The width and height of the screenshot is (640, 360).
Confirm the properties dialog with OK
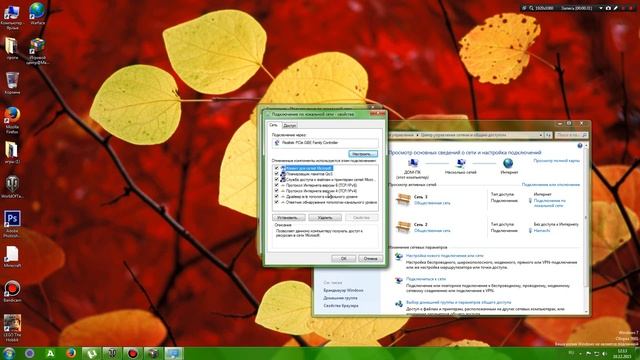pyautogui.click(x=343, y=258)
